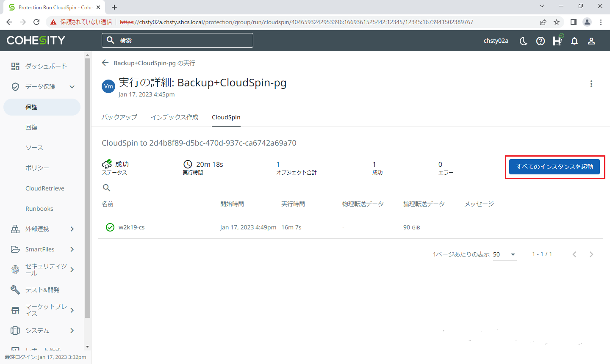Expand the SmartFiles submenu chevron
Image resolution: width=610 pixels, height=364 pixels.
pos(72,249)
